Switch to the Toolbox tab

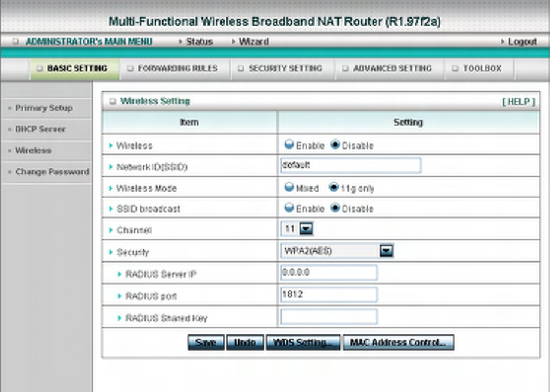pos(479,68)
